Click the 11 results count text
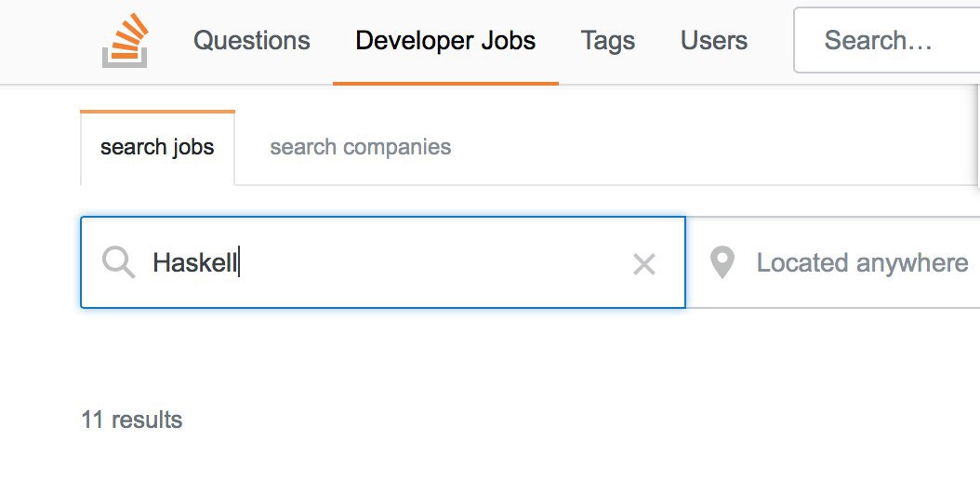 [x=132, y=420]
